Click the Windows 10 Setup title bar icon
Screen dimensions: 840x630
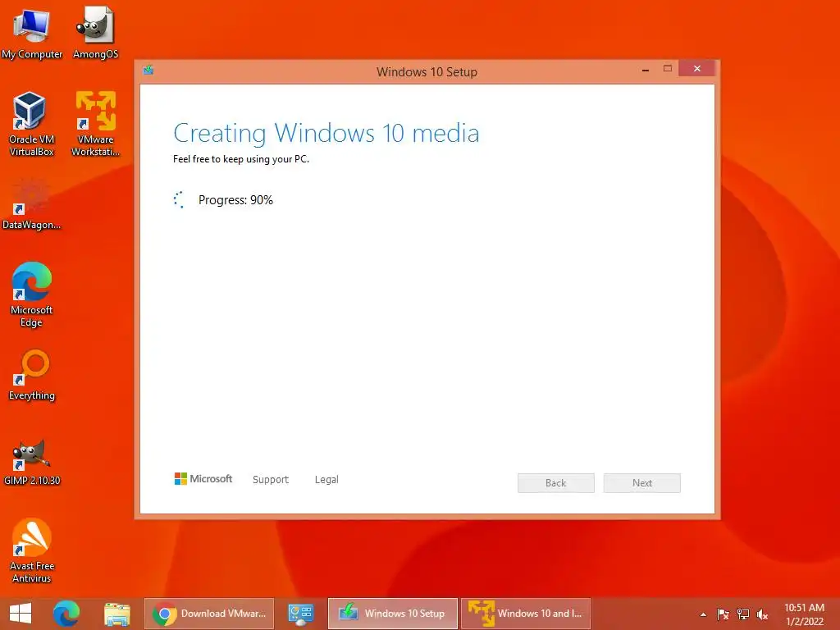[148, 71]
